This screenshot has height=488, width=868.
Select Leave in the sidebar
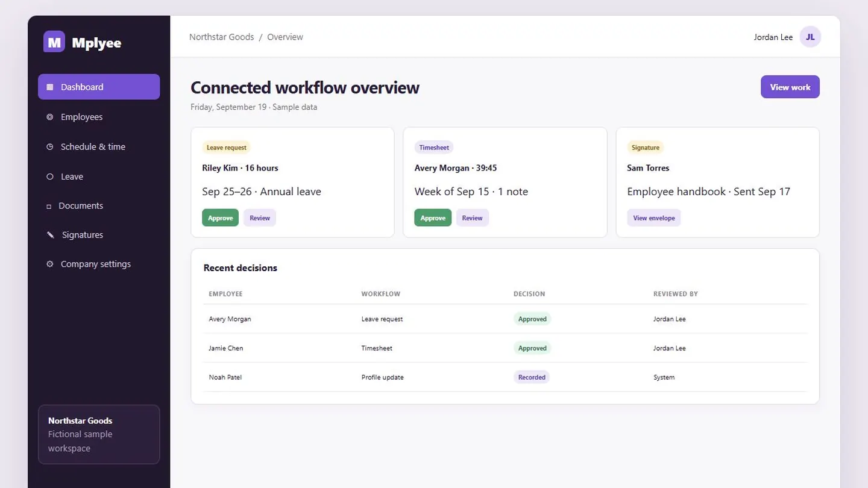(99, 177)
